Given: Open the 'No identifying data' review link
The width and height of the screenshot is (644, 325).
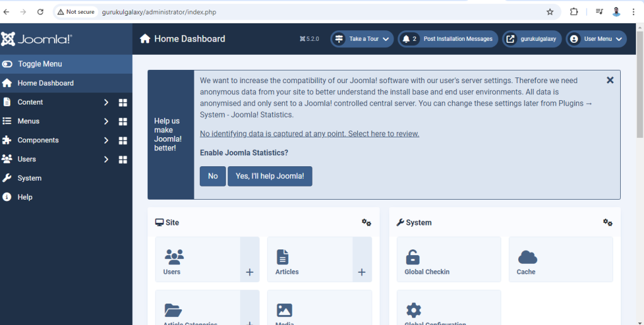Looking at the screenshot, I should pos(309,134).
